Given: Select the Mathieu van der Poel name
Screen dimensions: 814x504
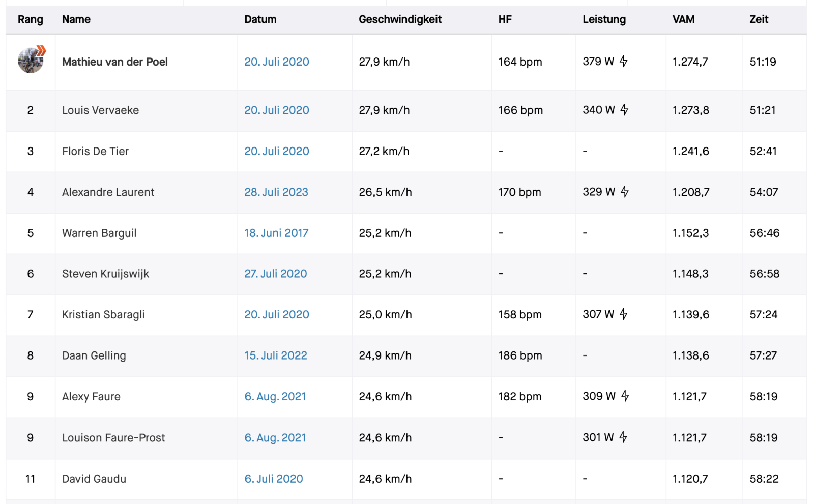Looking at the screenshot, I should 115,62.
